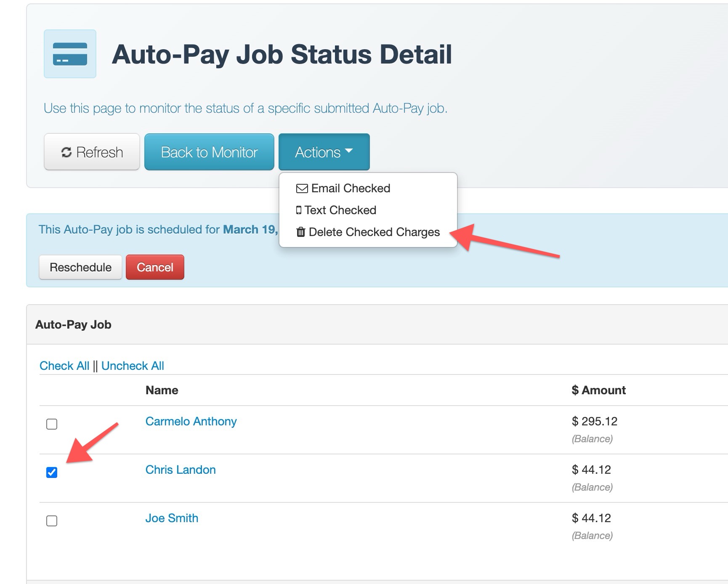Image resolution: width=728 pixels, height=584 pixels.
Task: Choose Text Checked from Actions menu
Action: [x=336, y=210]
